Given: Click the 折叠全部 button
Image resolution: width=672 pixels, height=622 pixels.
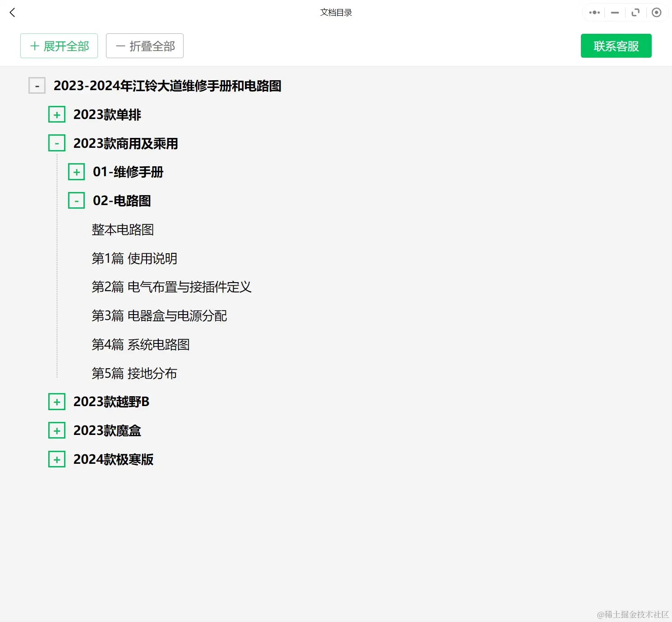Looking at the screenshot, I should click(x=144, y=46).
